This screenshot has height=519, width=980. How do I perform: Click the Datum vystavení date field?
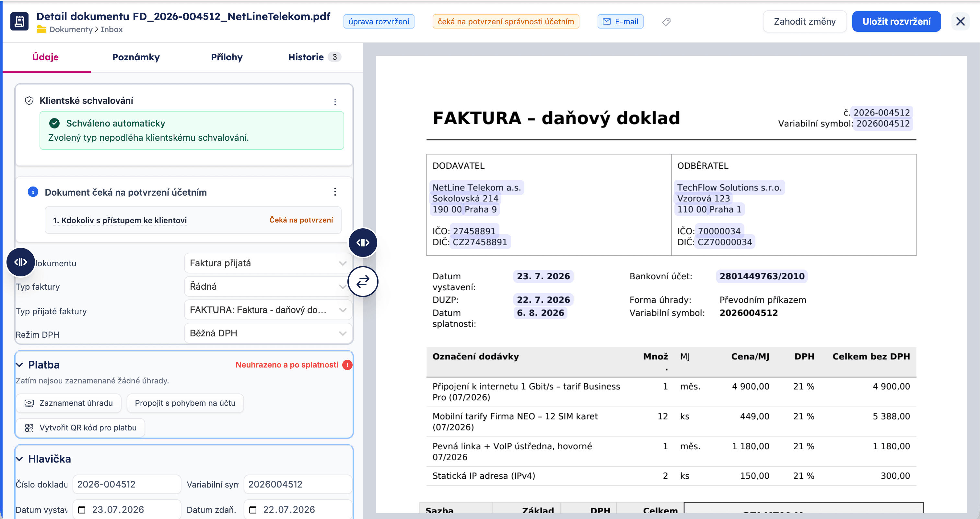click(127, 510)
